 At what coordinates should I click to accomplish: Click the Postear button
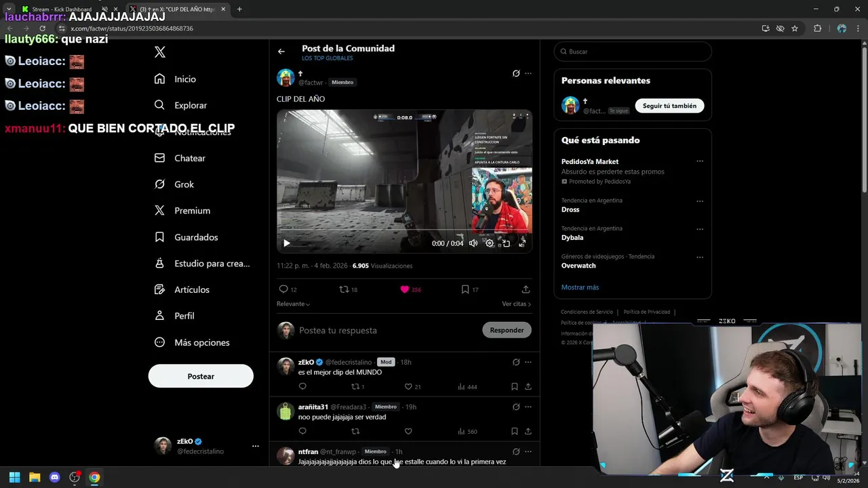point(201,376)
